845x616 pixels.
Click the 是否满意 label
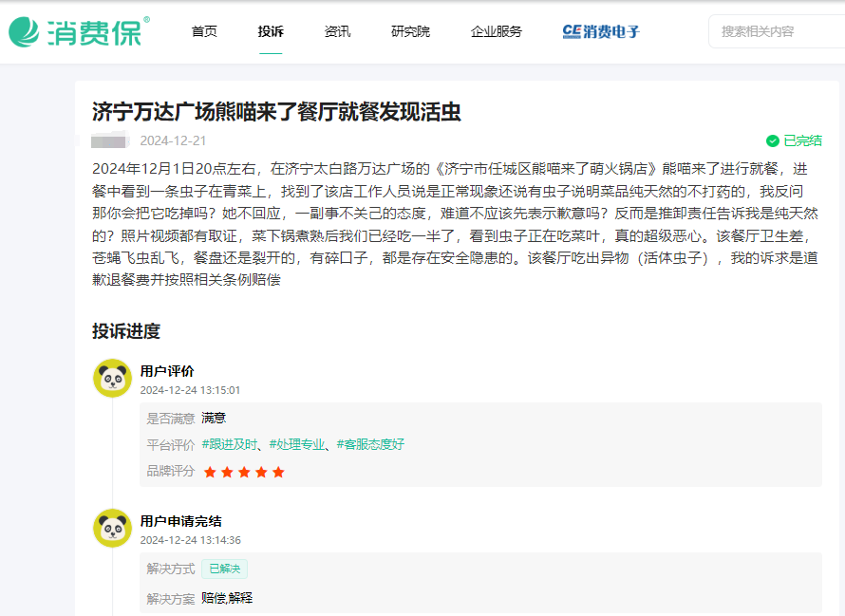tap(171, 419)
